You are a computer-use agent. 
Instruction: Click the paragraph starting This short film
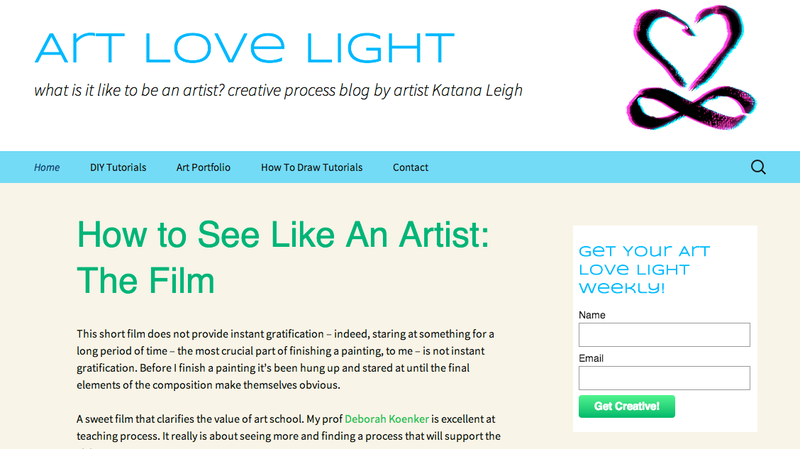[286, 359]
